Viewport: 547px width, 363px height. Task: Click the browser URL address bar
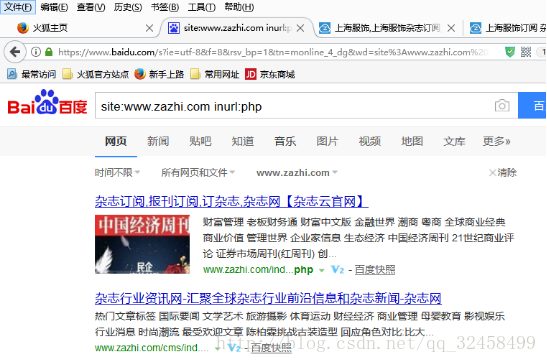pyautogui.click(x=272, y=52)
